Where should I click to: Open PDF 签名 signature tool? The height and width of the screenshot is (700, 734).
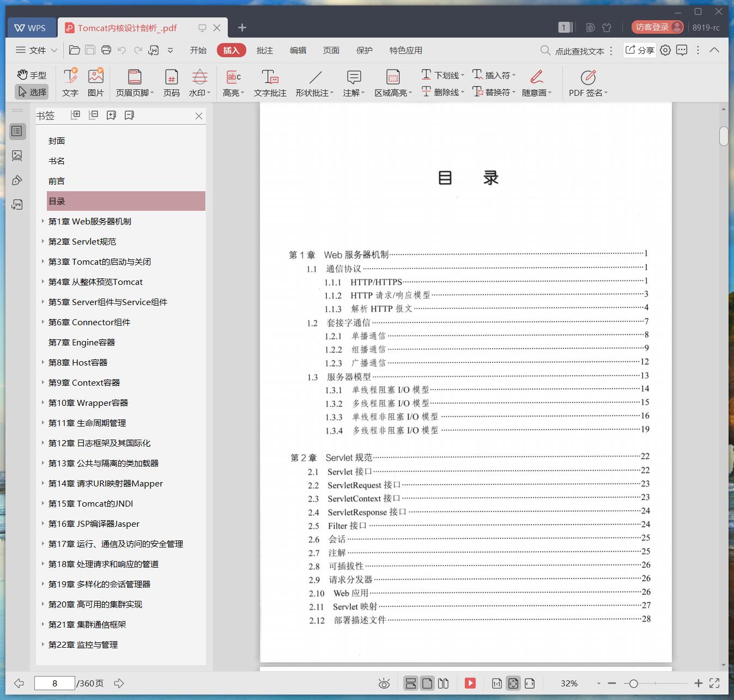click(588, 83)
